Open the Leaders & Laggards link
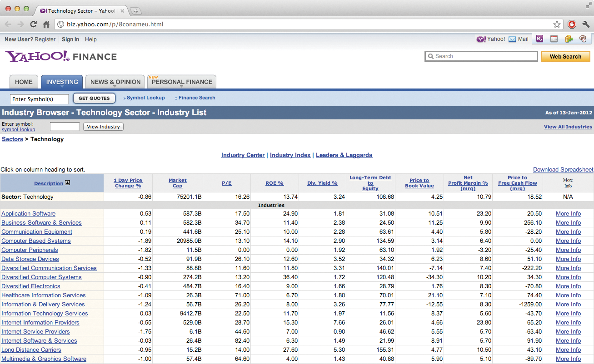The height and width of the screenshot is (364, 594). pos(344,155)
